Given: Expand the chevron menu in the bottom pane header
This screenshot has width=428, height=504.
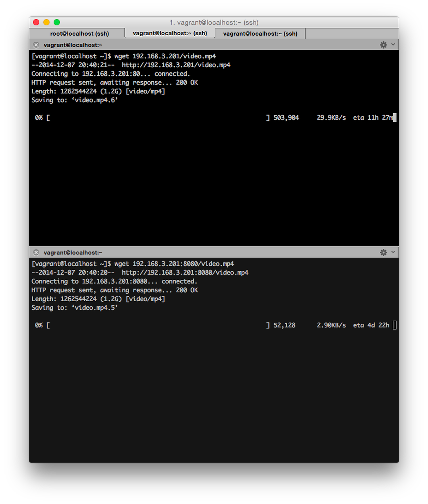Looking at the screenshot, I should [393, 252].
